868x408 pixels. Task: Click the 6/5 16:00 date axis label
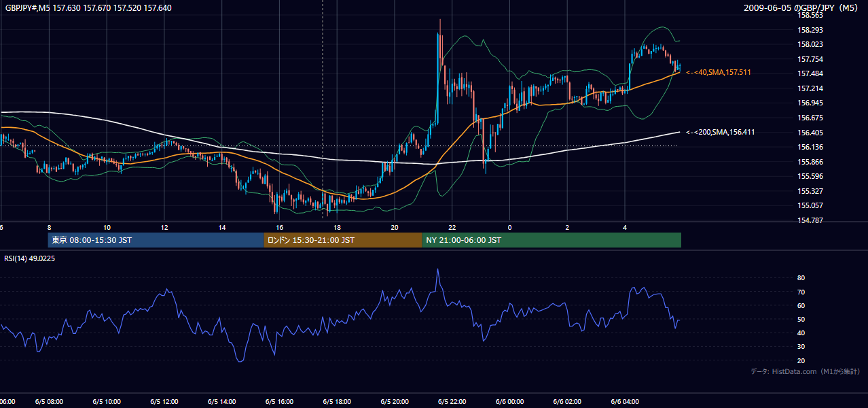279,402
